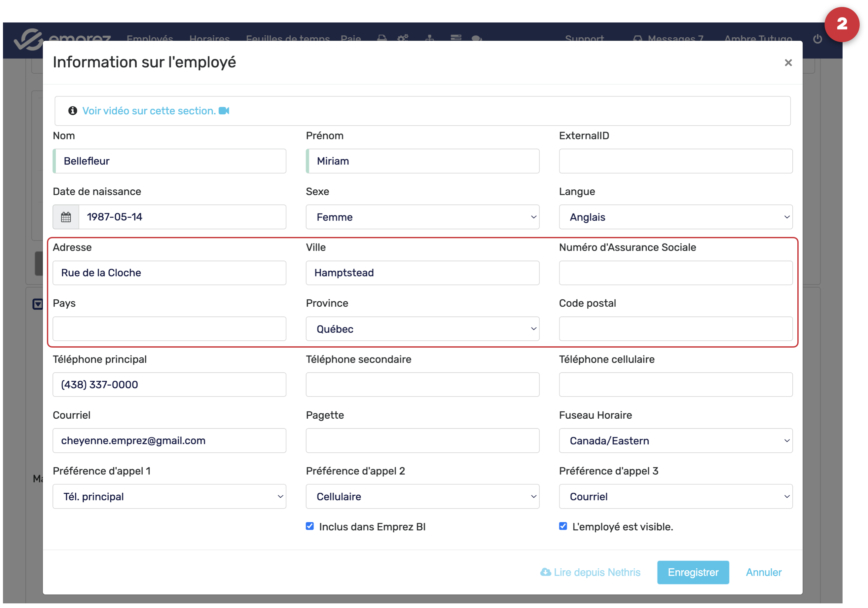Uncheck Inclus dans Emprez BI

[x=309, y=526]
